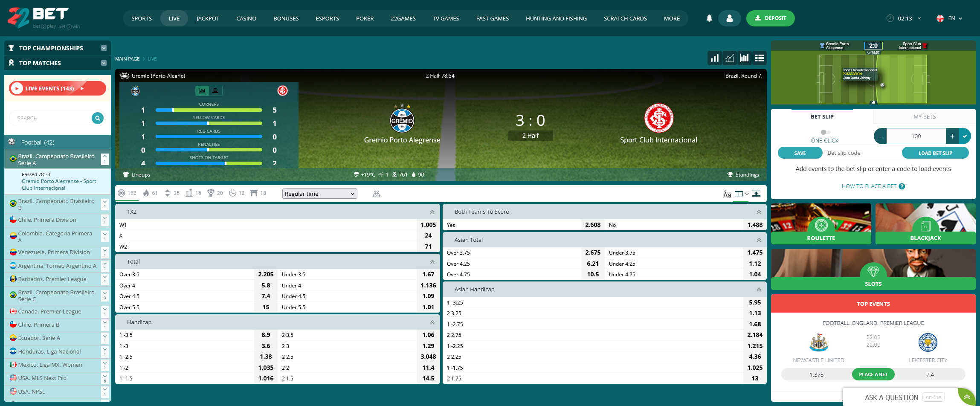Screen dimensions: 980x406
Task: Increase the stake with the plus button
Action: [952, 136]
